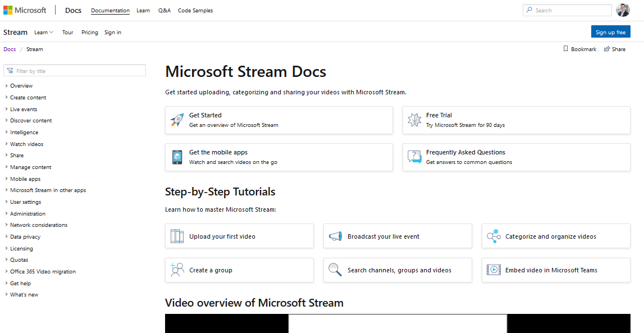This screenshot has height=333, width=644.
Task: Expand the Discover content section
Action: (x=7, y=121)
